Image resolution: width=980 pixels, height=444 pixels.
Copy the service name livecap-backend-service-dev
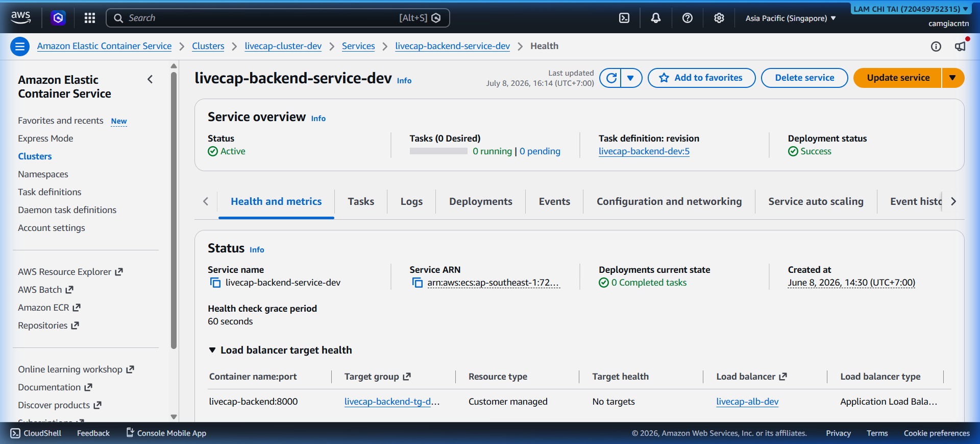click(x=215, y=283)
